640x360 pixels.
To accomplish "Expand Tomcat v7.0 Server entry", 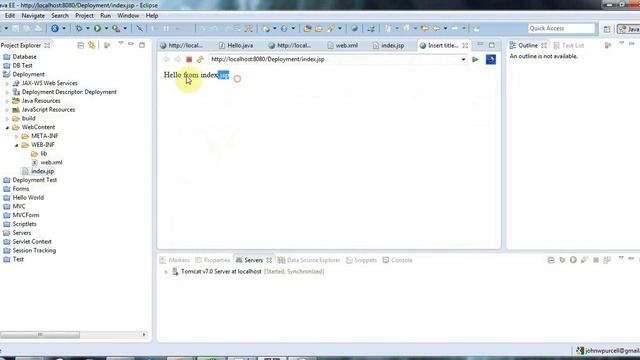I will (166, 272).
